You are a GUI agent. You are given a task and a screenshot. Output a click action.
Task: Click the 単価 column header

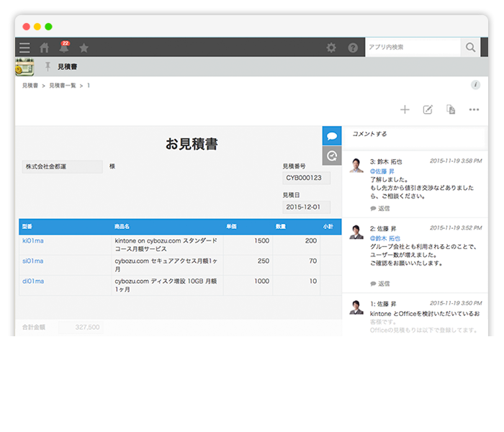point(231,227)
